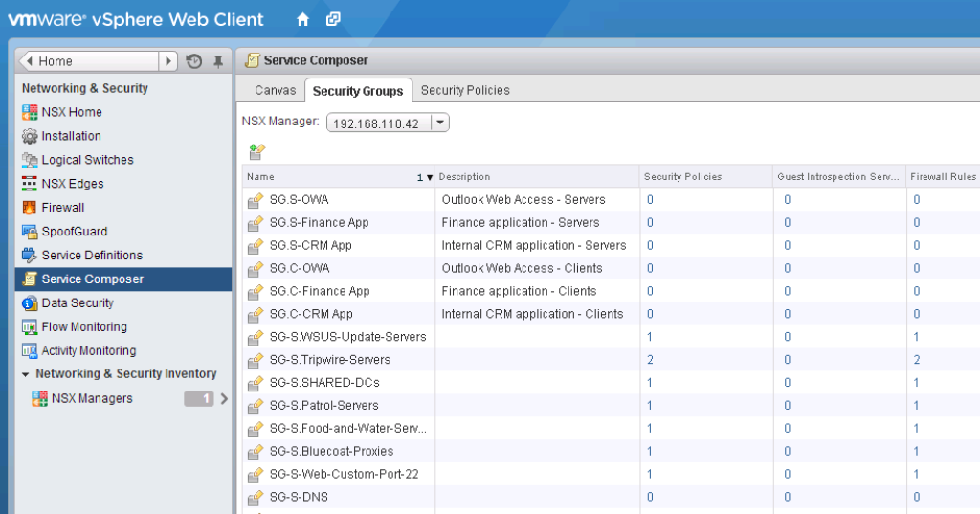This screenshot has width=980, height=514.
Task: Click the Service Composer sidebar icon
Action: click(30, 279)
